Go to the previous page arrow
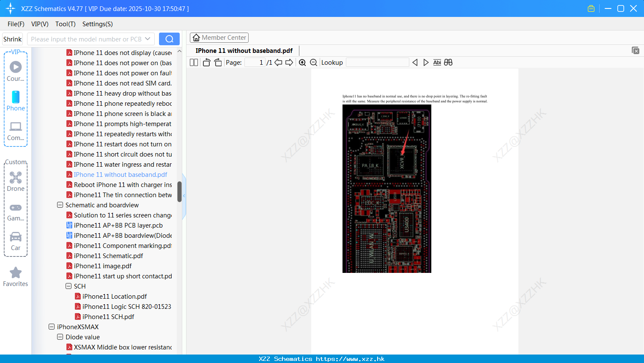The width and height of the screenshot is (644, 363). click(x=278, y=63)
